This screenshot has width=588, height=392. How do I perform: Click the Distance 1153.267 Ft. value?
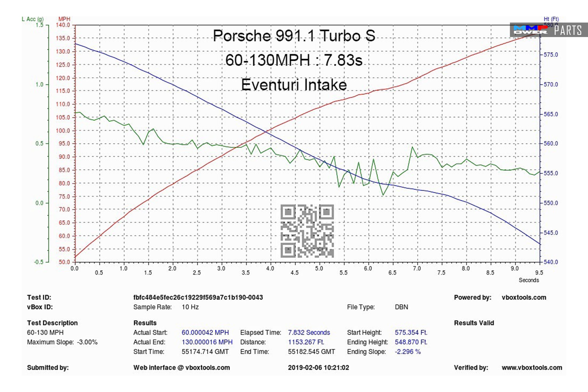tap(306, 342)
